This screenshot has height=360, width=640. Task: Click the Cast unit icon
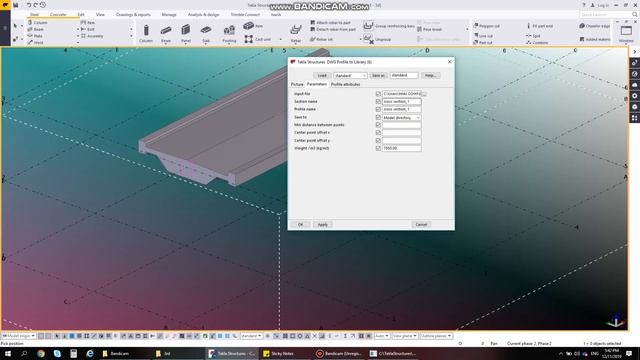coord(248,39)
